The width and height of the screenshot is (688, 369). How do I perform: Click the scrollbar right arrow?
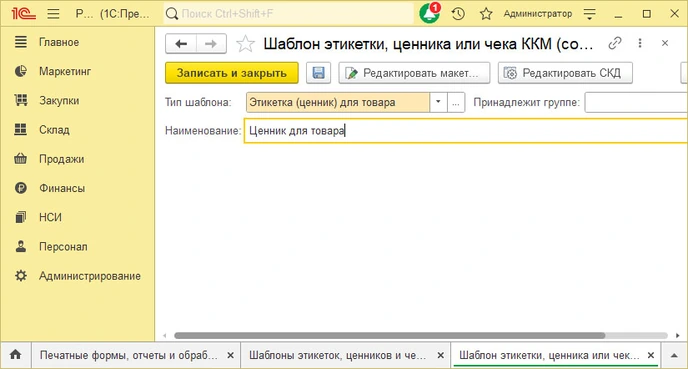pos(677,335)
